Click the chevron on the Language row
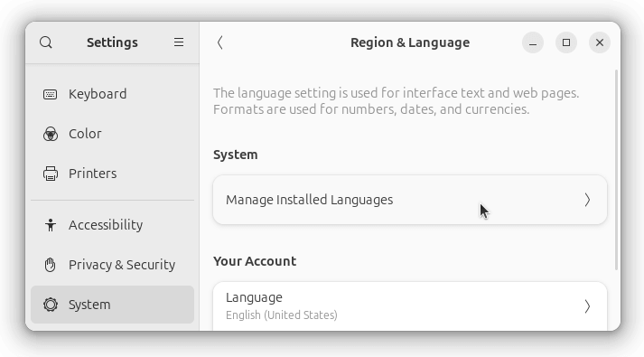This screenshot has height=357, width=644. (587, 306)
